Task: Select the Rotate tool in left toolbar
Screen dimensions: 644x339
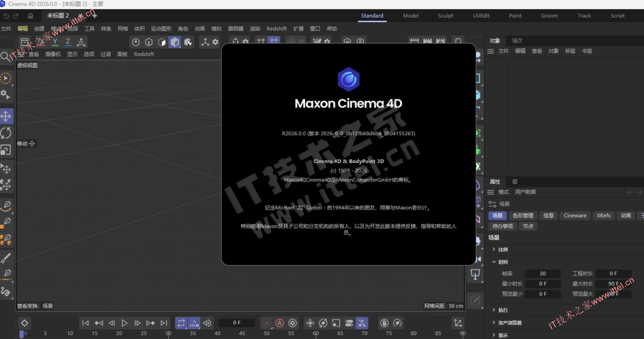Action: [6, 133]
